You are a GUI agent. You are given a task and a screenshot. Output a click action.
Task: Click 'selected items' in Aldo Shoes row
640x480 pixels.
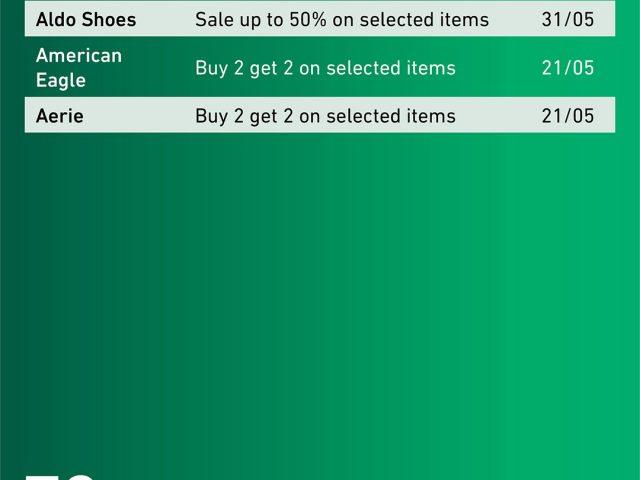424,20
